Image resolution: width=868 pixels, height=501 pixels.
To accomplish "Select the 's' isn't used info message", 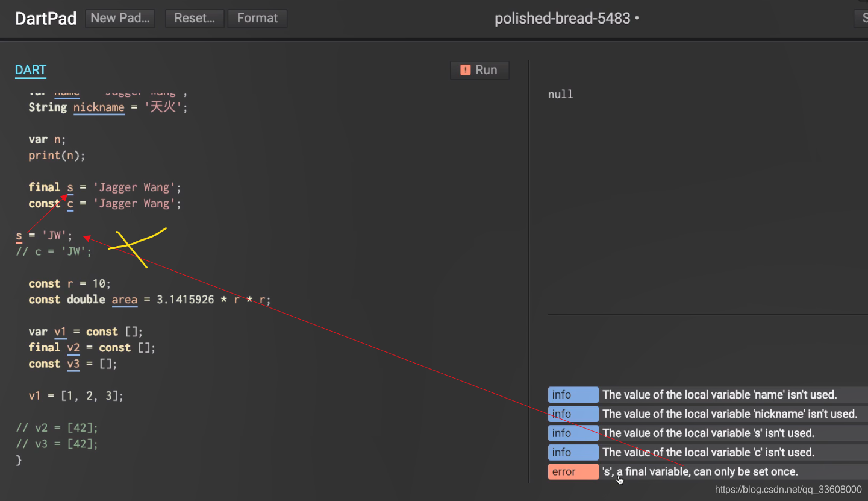I will [x=708, y=433].
